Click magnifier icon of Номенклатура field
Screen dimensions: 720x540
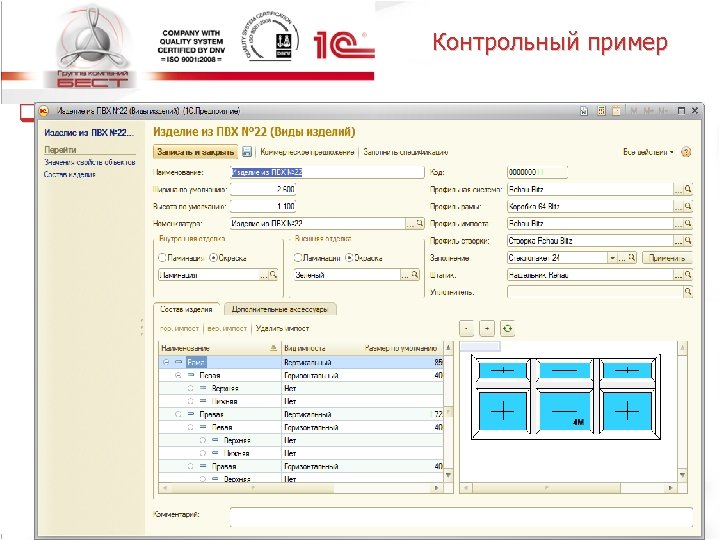tap(419, 224)
